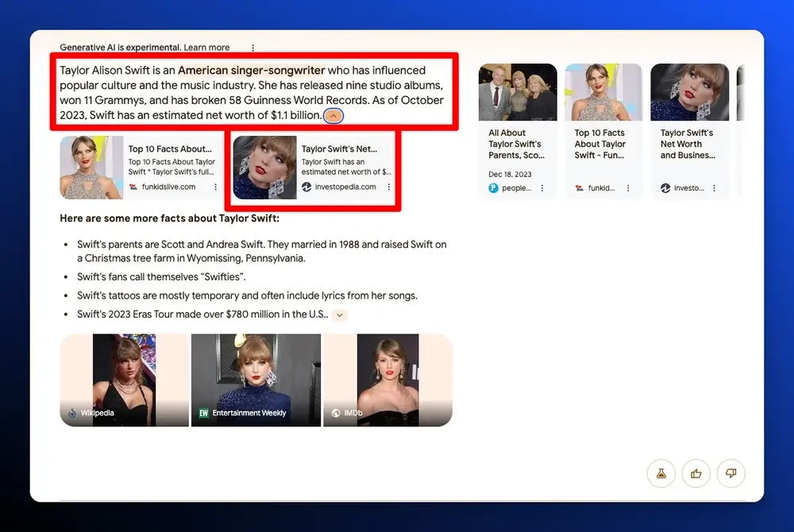Click the funkidslive favicon on Top 10 Facts card
Screen dimensions: 794x532
tap(133, 187)
